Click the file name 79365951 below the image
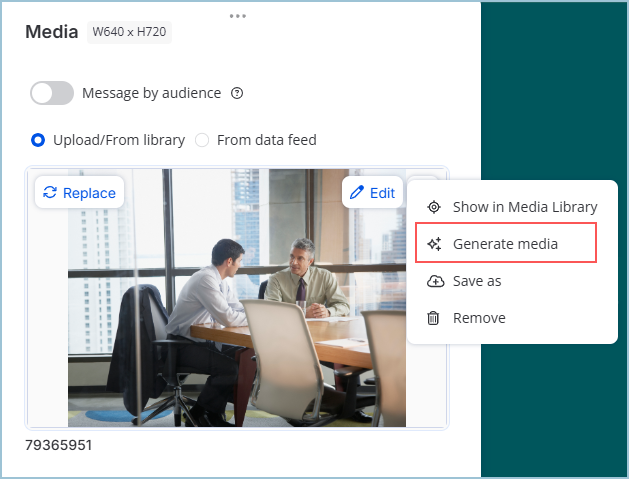Image resolution: width=629 pixels, height=479 pixels. (59, 445)
